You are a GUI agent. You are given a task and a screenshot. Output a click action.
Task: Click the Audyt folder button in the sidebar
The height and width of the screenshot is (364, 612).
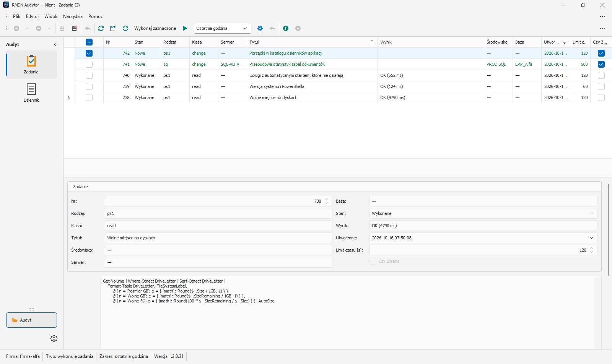pos(31,320)
